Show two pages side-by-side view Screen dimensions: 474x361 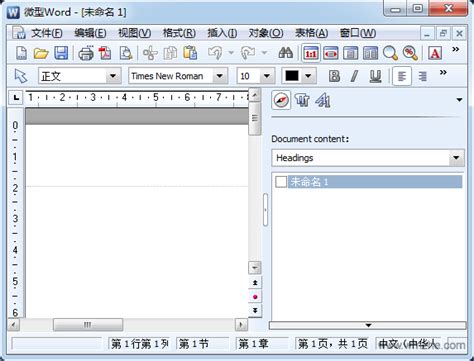(x=370, y=53)
